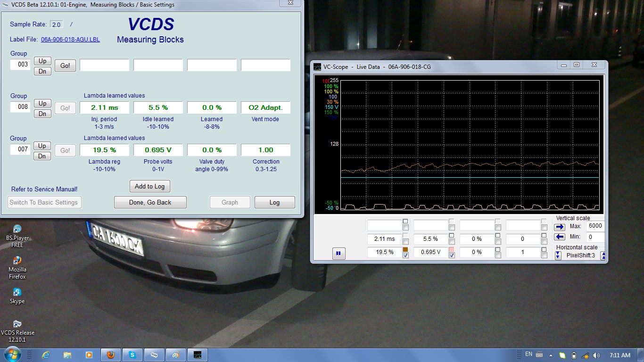Uncheck the 0.695 V channel checkbox
The width and height of the screenshot is (644, 362).
[452, 255]
